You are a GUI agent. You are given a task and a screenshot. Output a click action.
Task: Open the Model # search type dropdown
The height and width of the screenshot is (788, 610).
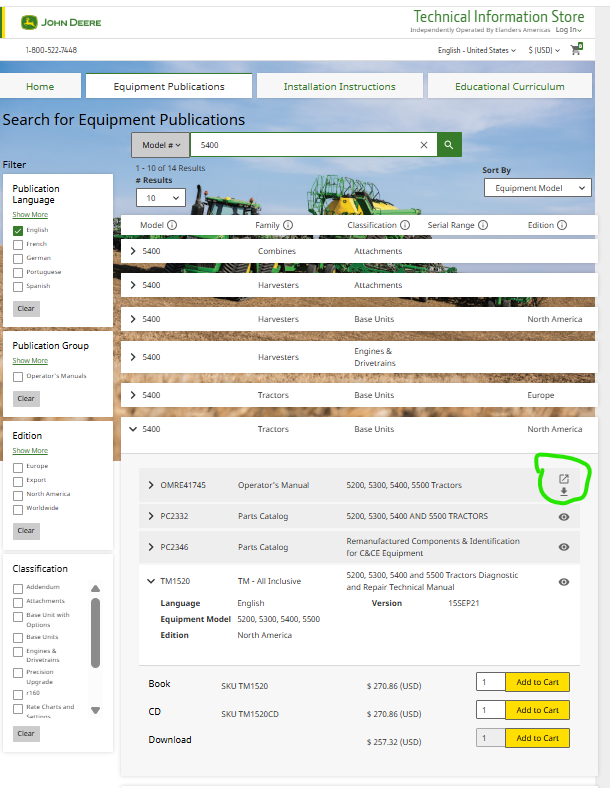159,145
